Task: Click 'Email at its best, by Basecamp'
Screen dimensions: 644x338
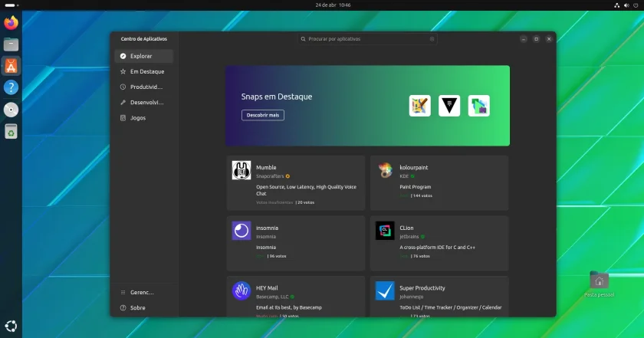Action: [289, 307]
